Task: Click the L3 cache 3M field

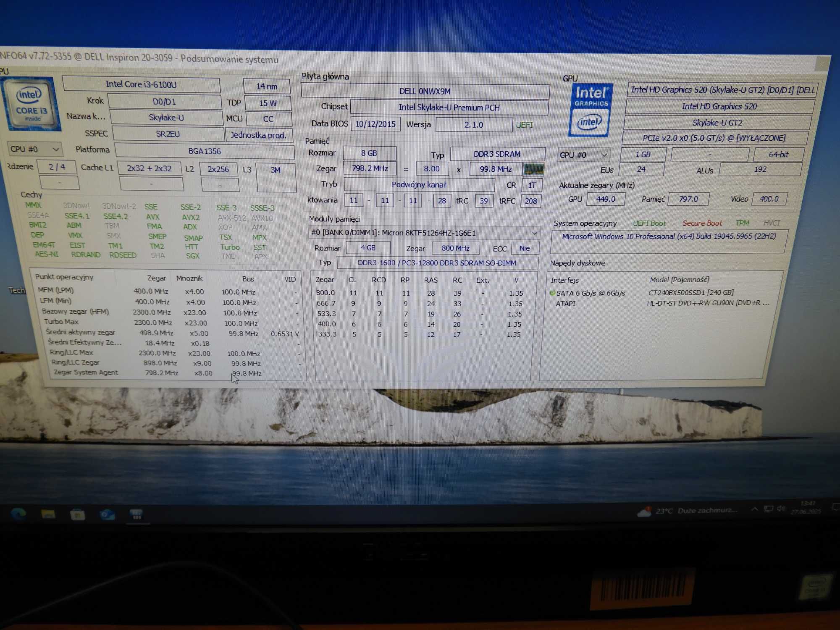Action: pos(276,177)
